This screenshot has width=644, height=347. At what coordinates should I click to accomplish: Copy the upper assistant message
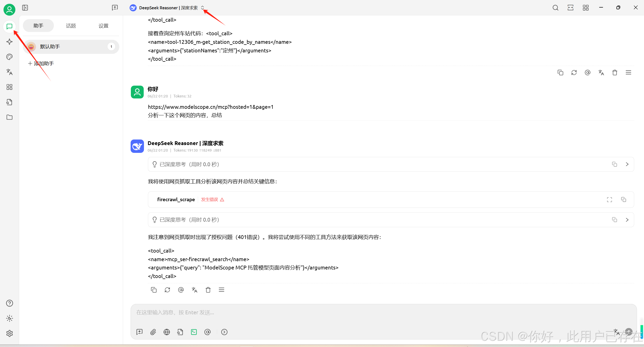coord(560,73)
